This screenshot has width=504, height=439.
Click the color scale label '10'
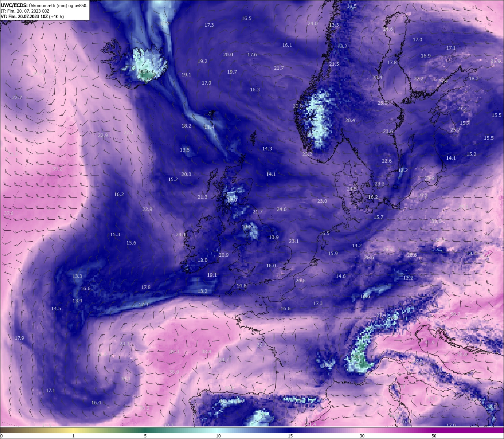218,436
